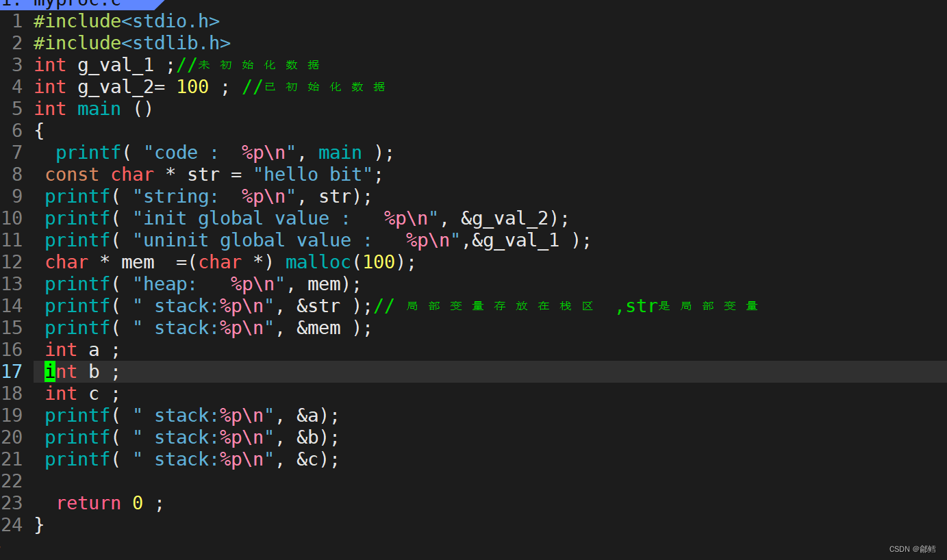
Task: Click '&mem' argument on line 15
Action: 319,327
